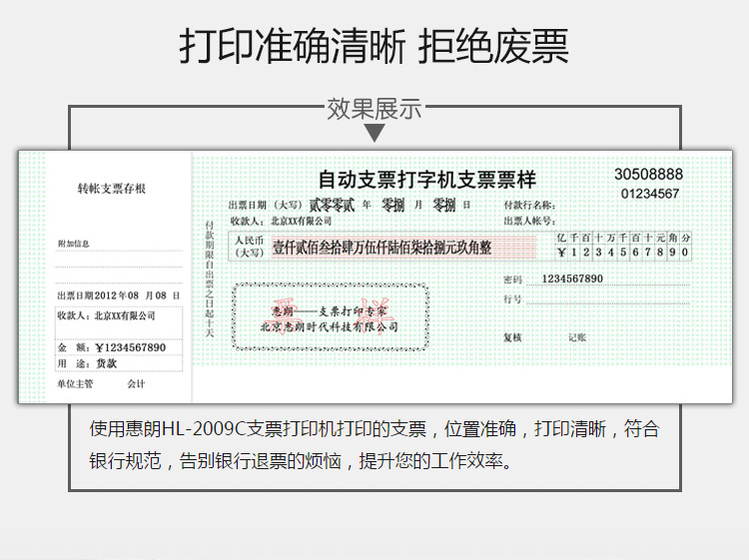Click the check number 30508888

(x=649, y=175)
